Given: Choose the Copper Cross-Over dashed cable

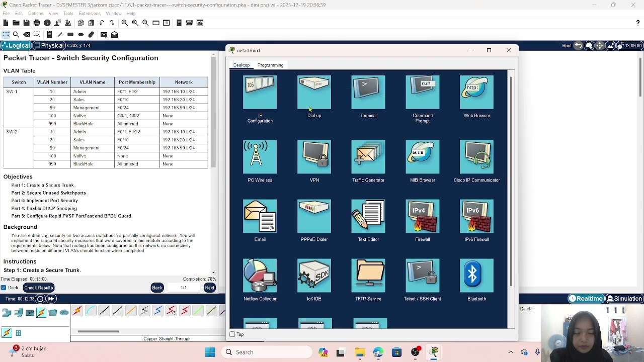Looking at the screenshot, I should pyautogui.click(x=117, y=311).
